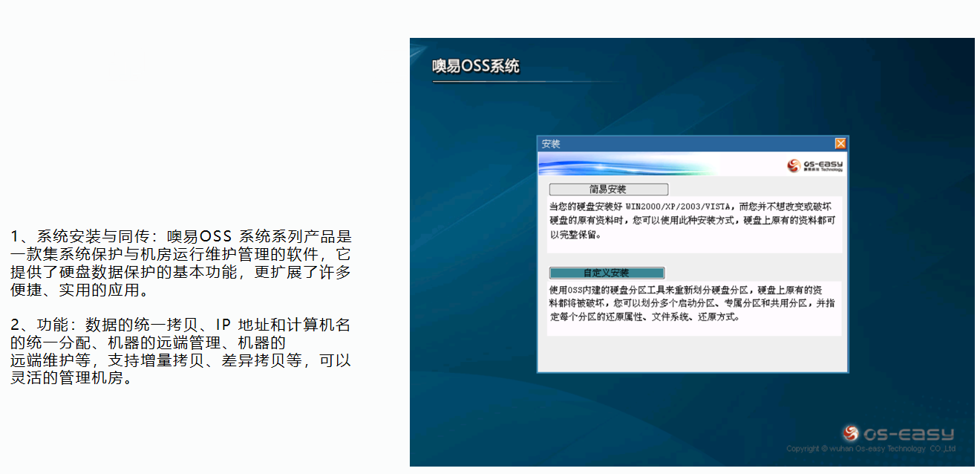Click the large OS-EASY wordmark above the copyright
The image size is (980, 474).
click(908, 434)
